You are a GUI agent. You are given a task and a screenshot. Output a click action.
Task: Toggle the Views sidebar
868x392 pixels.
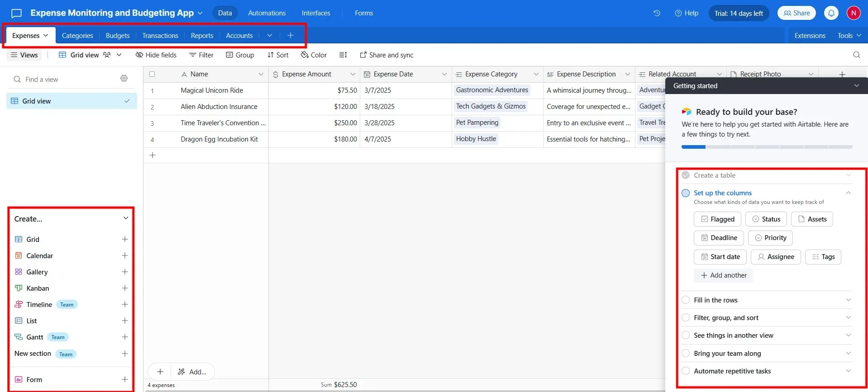[24, 55]
